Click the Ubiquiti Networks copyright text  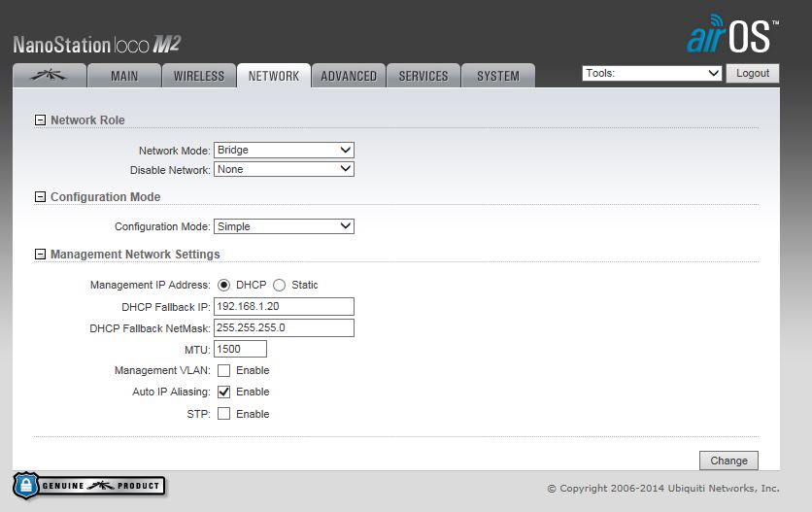(x=663, y=488)
